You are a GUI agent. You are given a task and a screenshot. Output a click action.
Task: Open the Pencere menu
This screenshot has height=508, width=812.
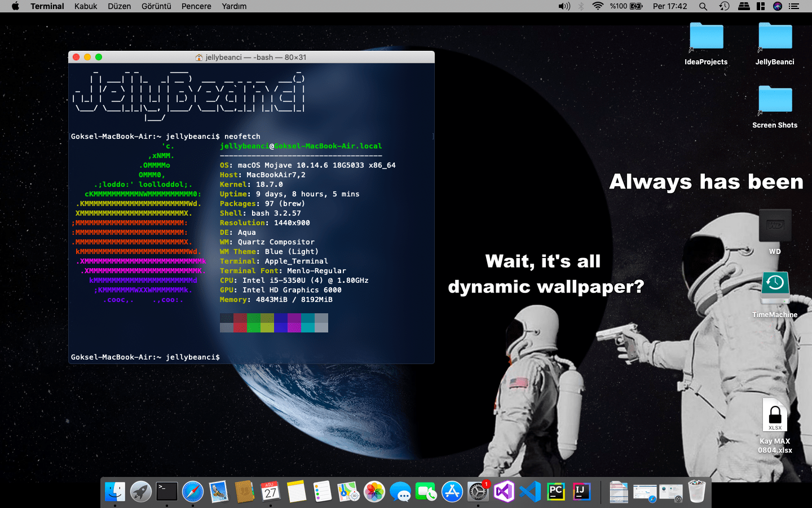pyautogui.click(x=196, y=6)
